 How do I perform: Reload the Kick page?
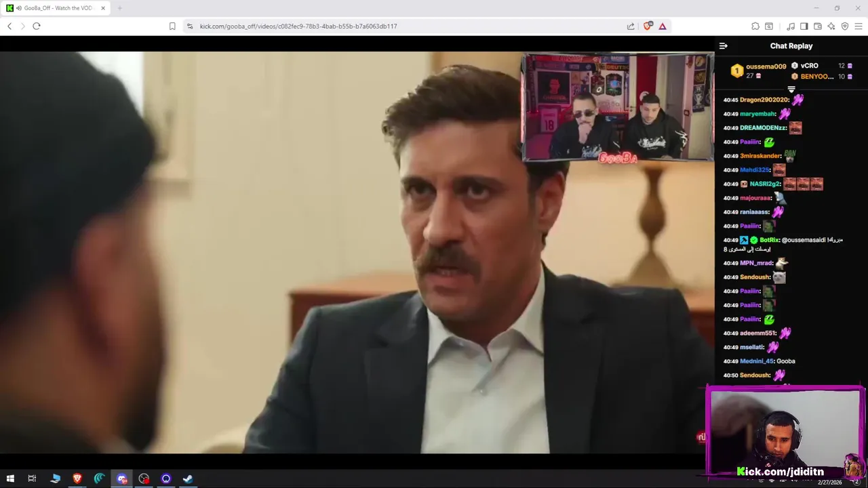[37, 26]
